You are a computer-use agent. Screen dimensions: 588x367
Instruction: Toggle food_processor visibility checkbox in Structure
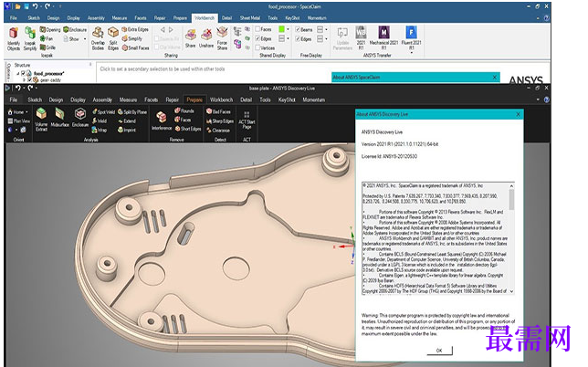(24, 73)
